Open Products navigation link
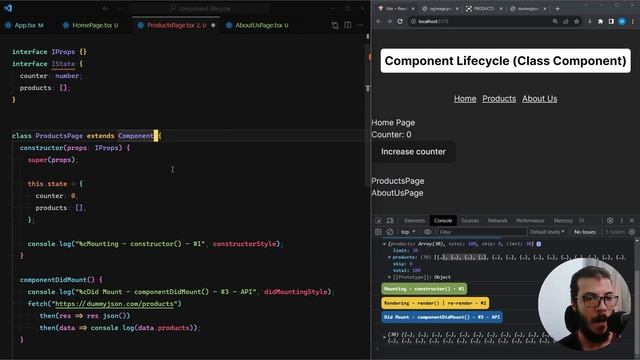640x360 pixels. coord(499,99)
